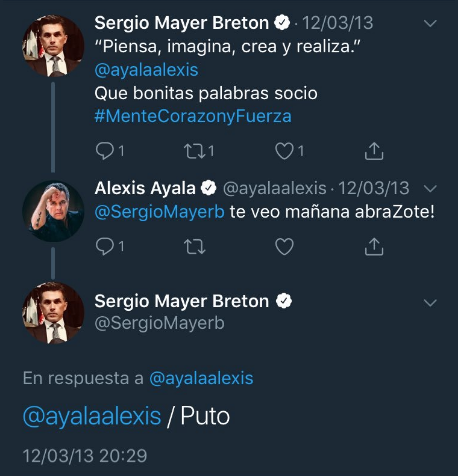Retweet Alexis Ayala's abraZote tweet
The width and height of the screenshot is (458, 476).
point(195,247)
